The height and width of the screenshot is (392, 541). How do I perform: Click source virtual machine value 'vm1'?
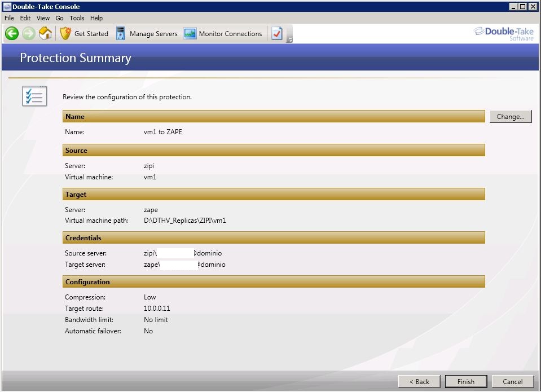point(150,177)
